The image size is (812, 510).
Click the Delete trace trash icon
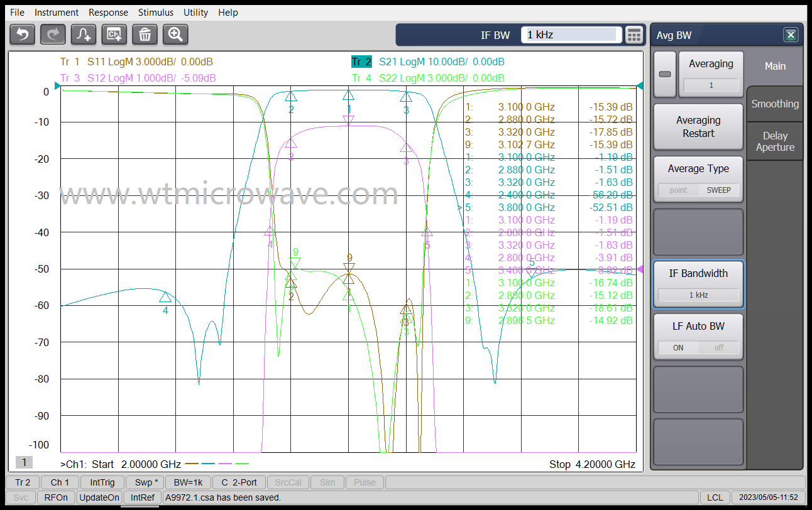pyautogui.click(x=145, y=35)
